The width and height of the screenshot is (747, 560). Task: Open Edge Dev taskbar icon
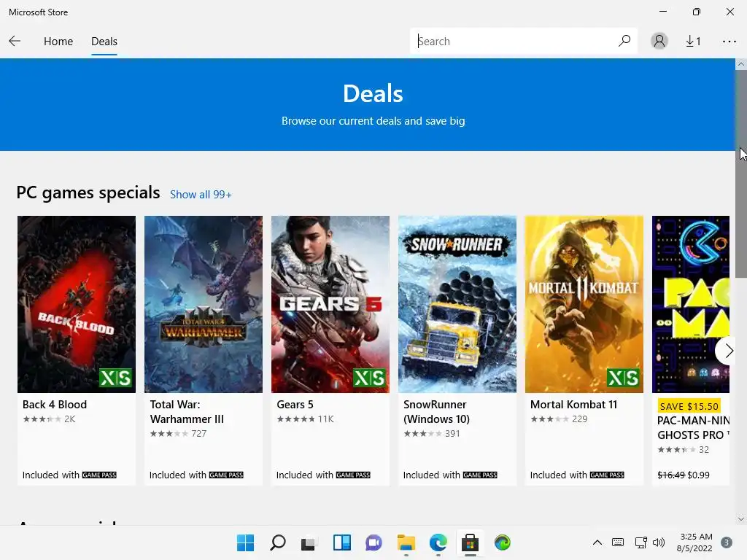[503, 542]
